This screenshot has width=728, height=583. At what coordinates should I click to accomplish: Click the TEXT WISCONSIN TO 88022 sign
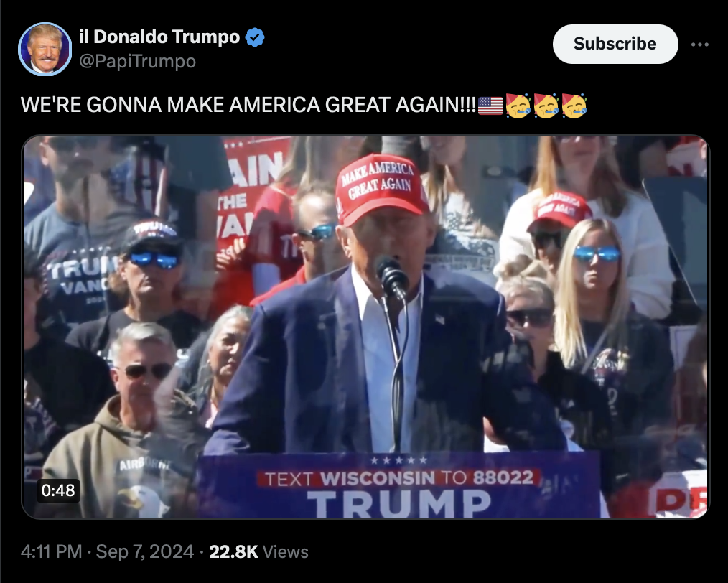point(399,478)
